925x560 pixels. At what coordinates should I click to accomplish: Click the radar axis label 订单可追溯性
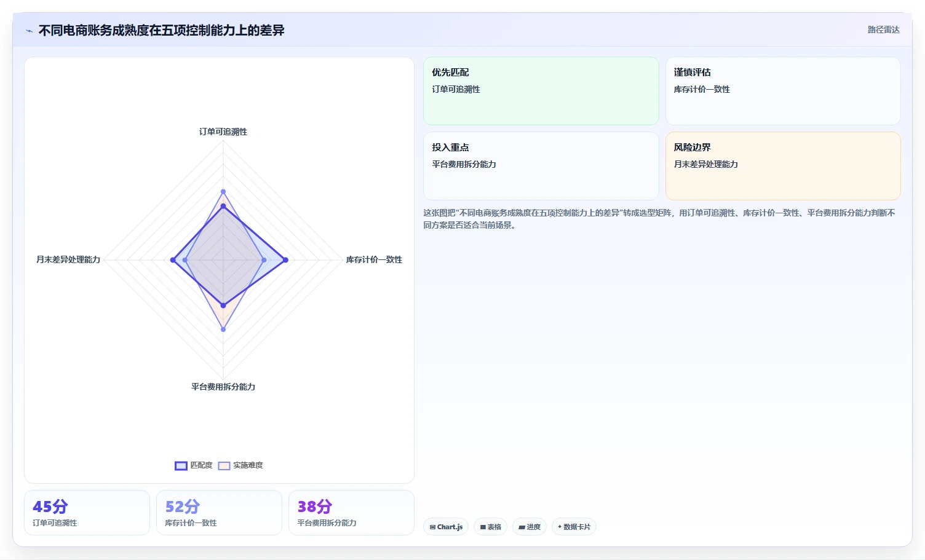[223, 132]
